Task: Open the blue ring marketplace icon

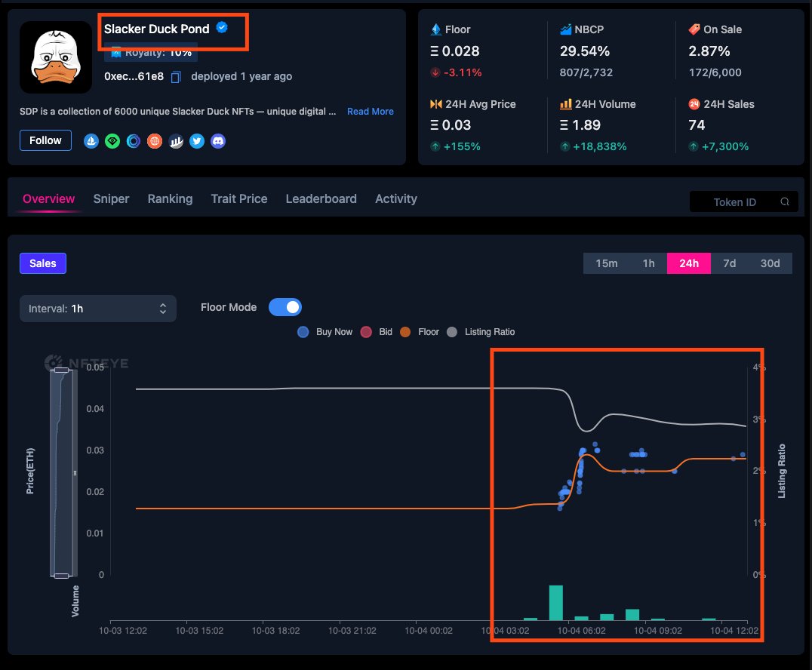Action: point(134,141)
